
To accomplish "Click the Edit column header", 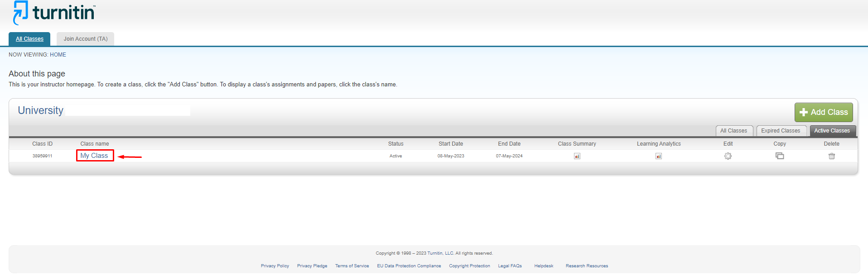I will pos(728,144).
